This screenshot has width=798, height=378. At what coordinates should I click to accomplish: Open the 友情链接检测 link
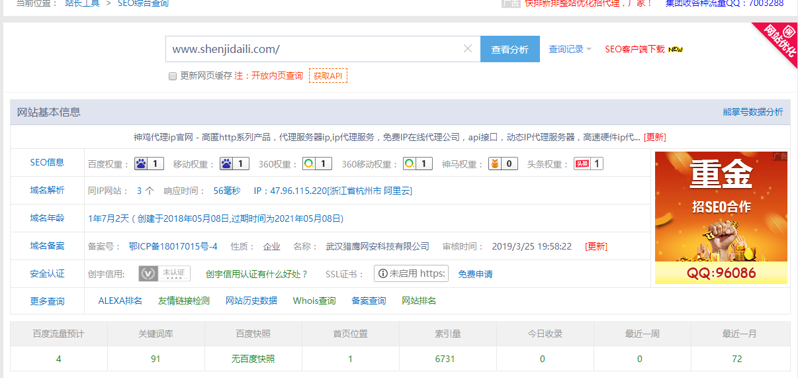pyautogui.click(x=184, y=301)
